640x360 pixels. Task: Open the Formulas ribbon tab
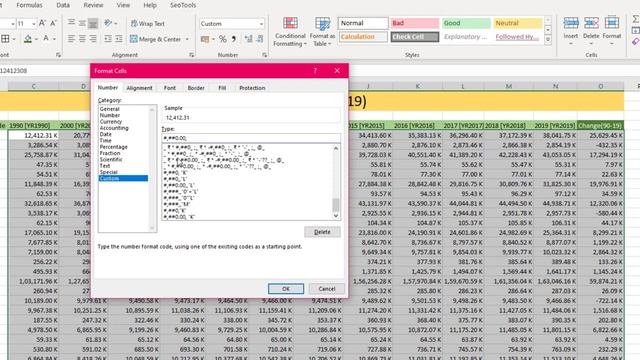(x=29, y=5)
